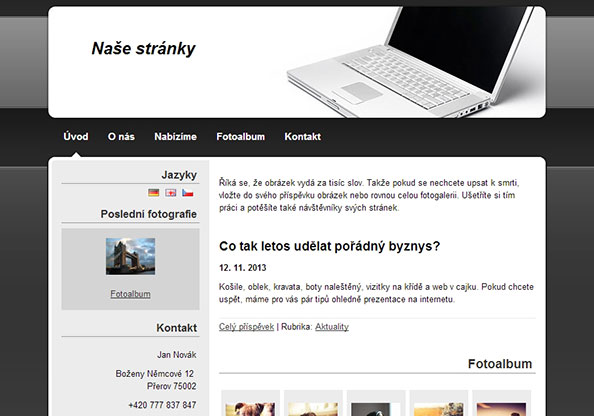
Task: Choose the Czech flag language icon
Action: click(188, 192)
